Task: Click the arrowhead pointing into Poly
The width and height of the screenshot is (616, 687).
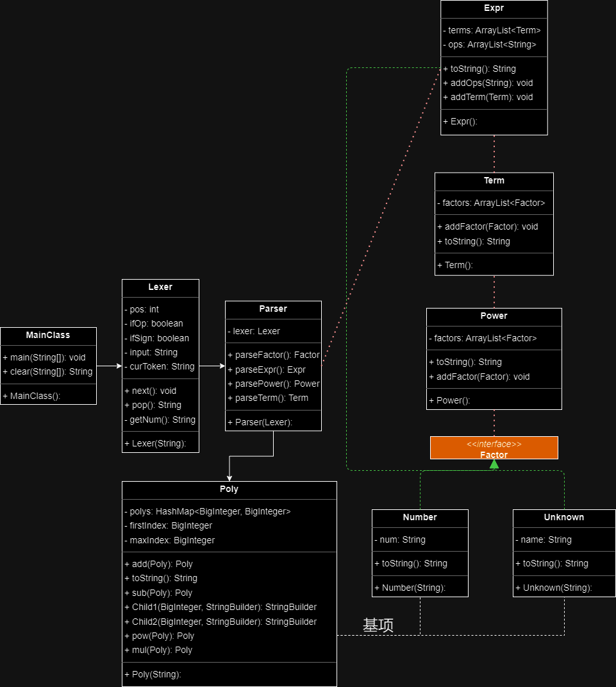Action: click(x=229, y=479)
